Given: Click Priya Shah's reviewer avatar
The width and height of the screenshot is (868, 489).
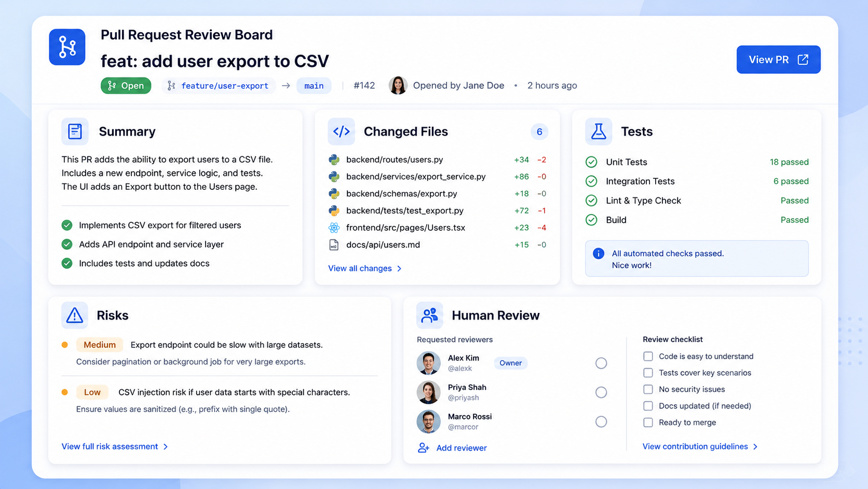Looking at the screenshot, I should pyautogui.click(x=428, y=392).
